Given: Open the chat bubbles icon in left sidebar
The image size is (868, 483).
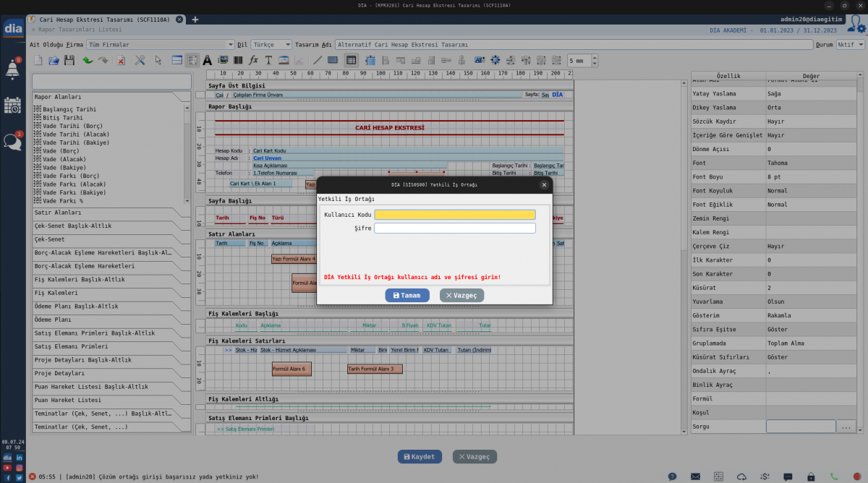Looking at the screenshot, I should pos(12,141).
